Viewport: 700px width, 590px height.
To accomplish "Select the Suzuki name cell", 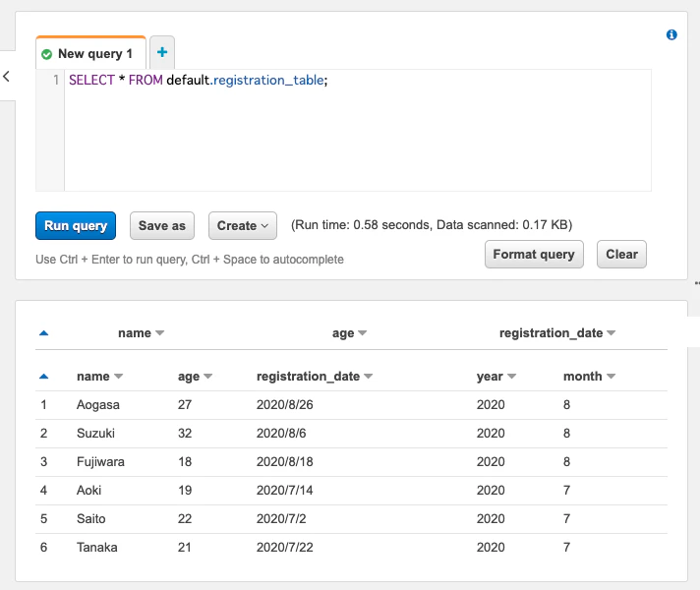I will [x=95, y=434].
